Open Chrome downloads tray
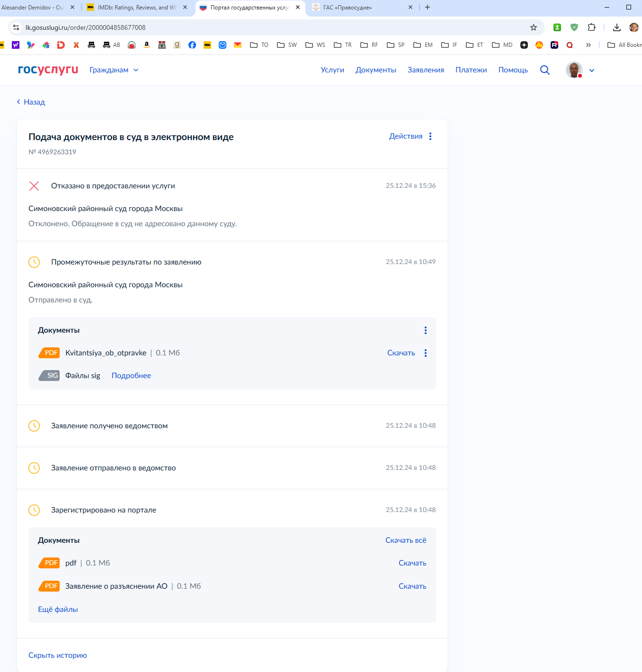 [x=617, y=27]
